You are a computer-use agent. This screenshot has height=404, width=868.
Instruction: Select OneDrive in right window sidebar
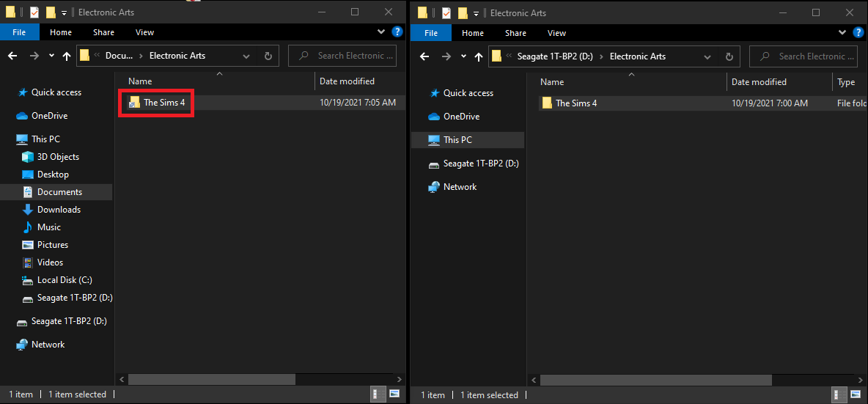[462, 117]
